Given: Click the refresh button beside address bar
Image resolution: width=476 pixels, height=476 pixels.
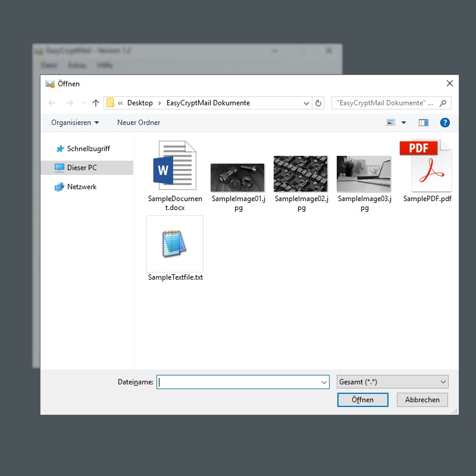Looking at the screenshot, I should 319,103.
